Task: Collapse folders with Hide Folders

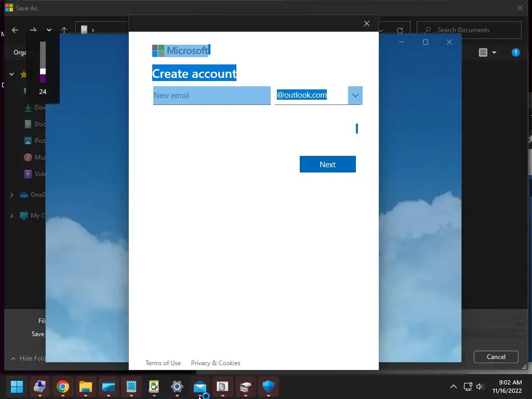Action: [x=28, y=358]
